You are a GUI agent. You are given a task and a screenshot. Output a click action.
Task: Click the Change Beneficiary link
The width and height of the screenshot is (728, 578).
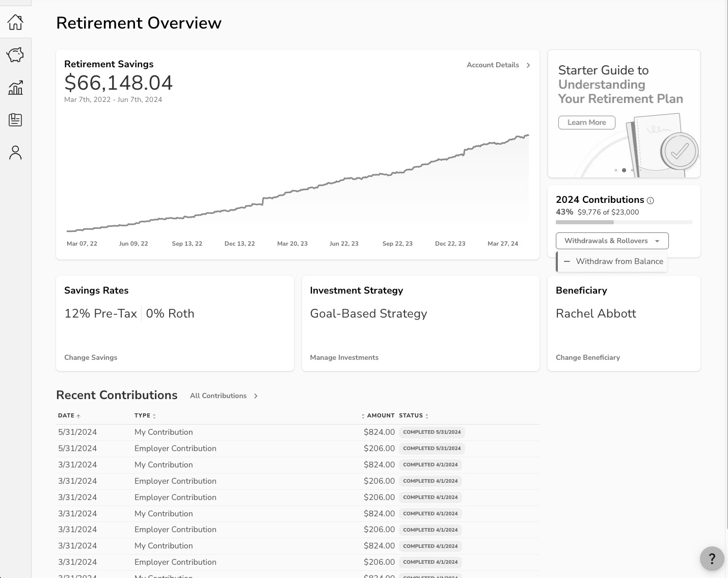[x=588, y=358]
